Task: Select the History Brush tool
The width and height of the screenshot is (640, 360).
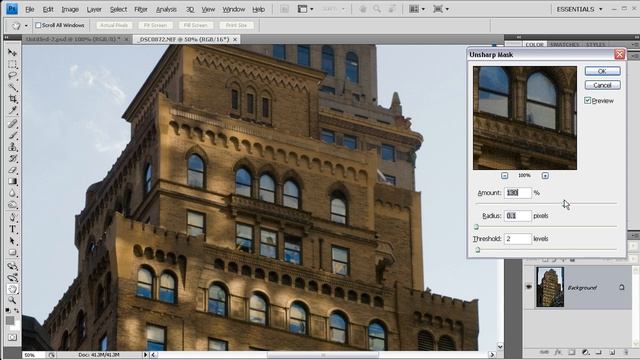Action: 12,158
